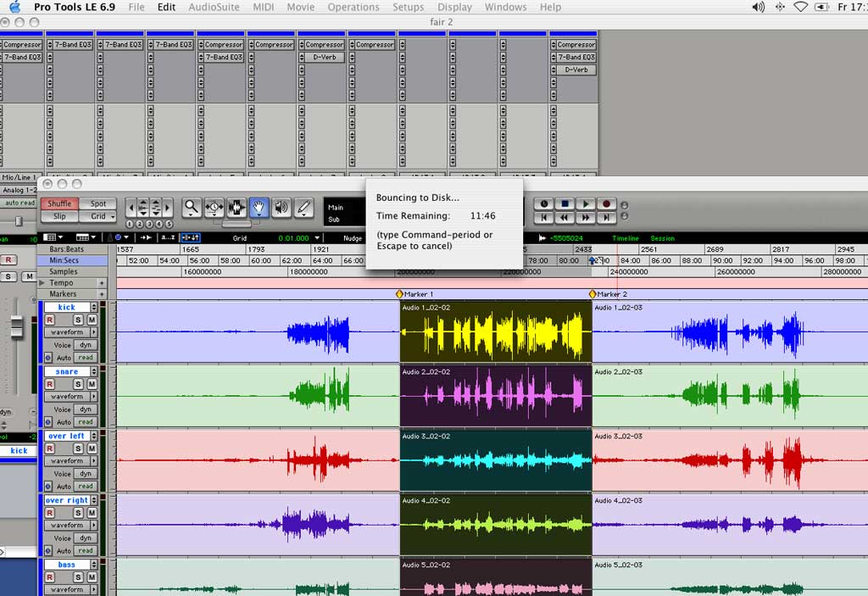
Task: Open the kick track name popup arrows
Action: (x=94, y=307)
